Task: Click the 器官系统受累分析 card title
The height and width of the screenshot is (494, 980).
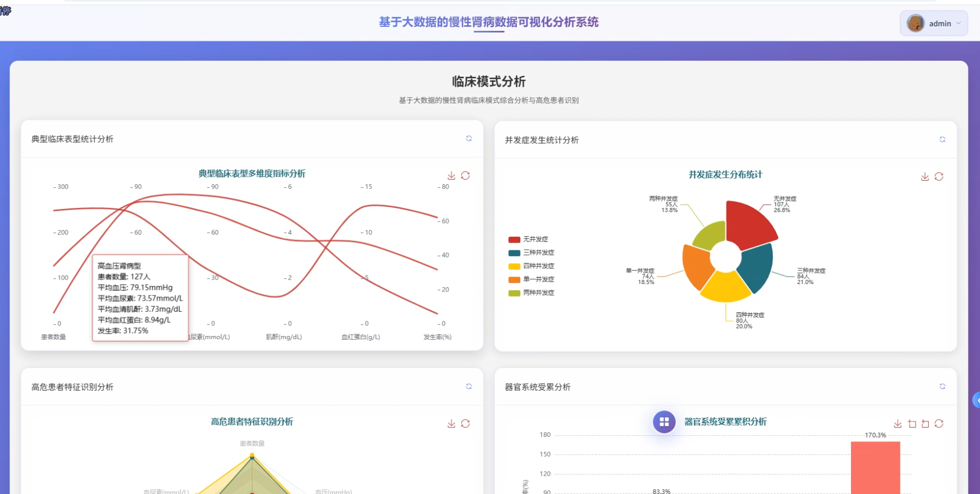Action: coord(538,387)
